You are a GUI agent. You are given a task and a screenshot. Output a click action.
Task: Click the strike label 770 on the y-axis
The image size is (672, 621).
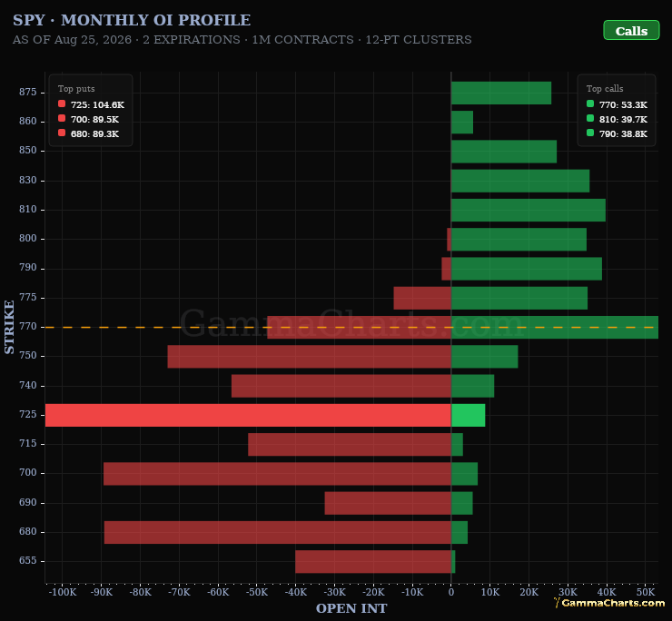[x=28, y=327]
